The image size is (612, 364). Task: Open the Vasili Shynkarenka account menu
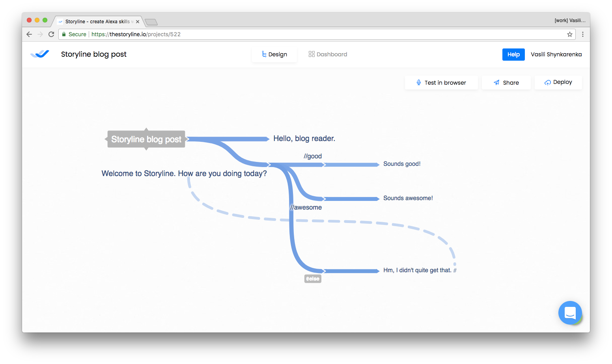point(556,54)
